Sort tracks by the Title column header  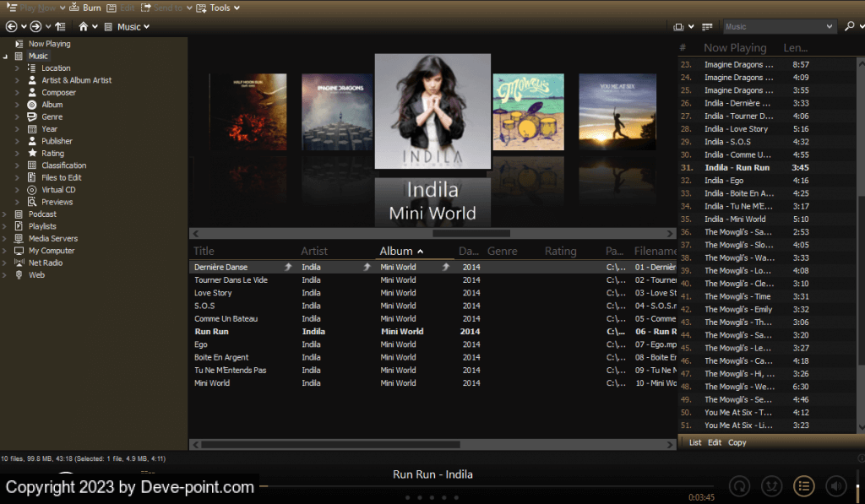(x=204, y=251)
